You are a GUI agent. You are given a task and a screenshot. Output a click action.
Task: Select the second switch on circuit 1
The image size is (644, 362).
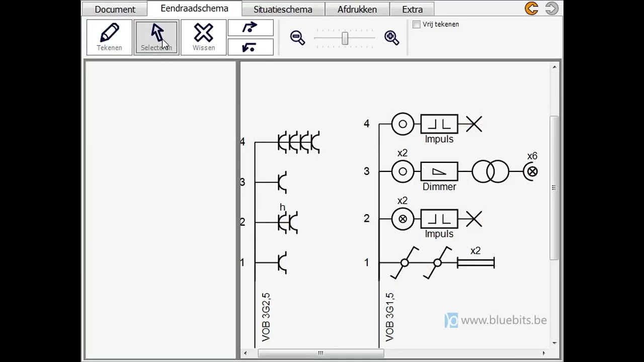[437, 262]
